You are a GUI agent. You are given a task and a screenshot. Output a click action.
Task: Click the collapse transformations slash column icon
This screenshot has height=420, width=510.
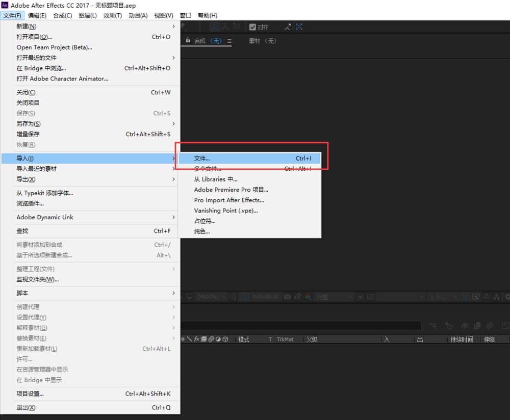[189, 339]
